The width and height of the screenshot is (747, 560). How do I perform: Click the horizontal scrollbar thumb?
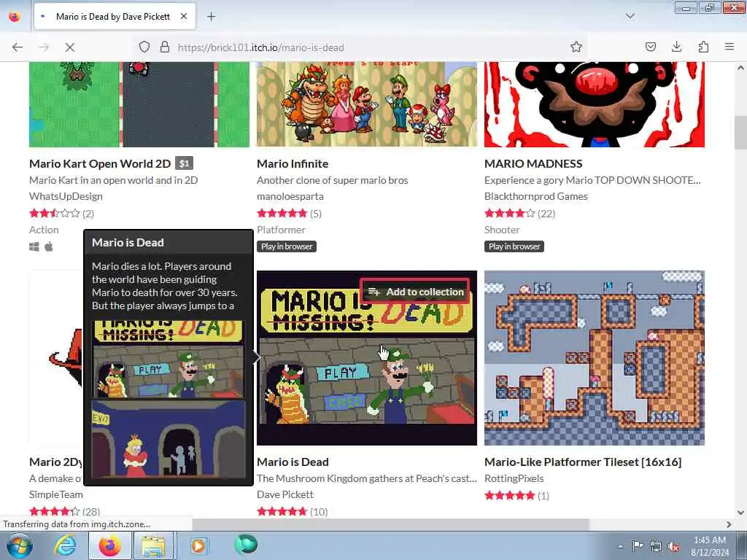pos(391,524)
